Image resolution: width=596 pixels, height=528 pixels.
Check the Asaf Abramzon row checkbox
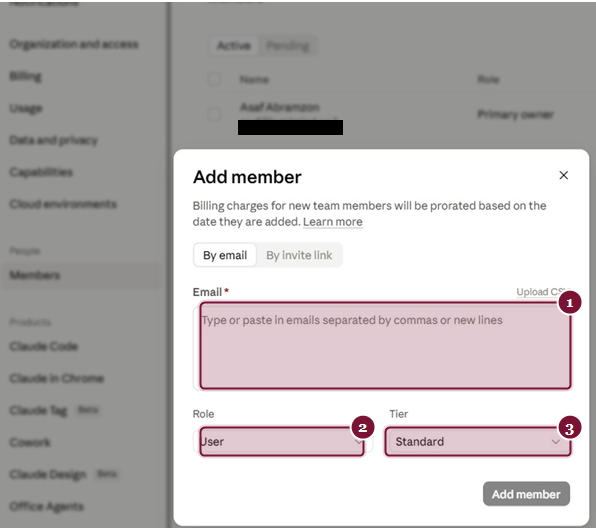(x=214, y=114)
